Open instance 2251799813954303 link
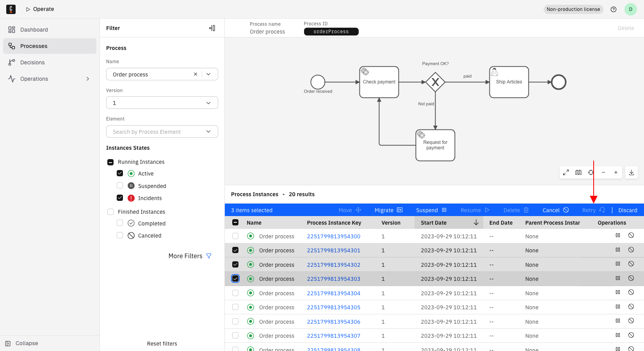 pyautogui.click(x=334, y=279)
